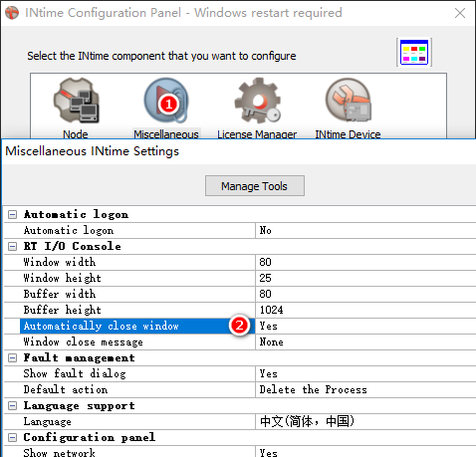This screenshot has height=457, width=476.
Task: Click the INtime app logo in title bar
Action: (12, 13)
